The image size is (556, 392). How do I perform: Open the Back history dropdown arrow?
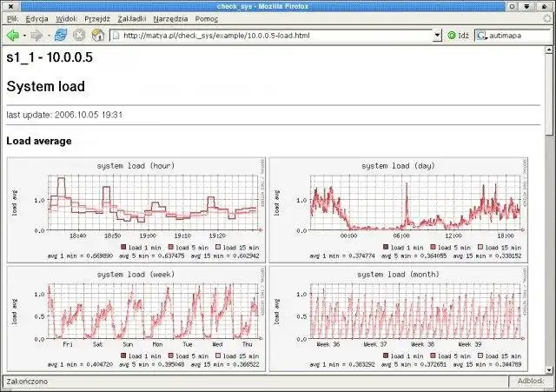pyautogui.click(x=24, y=36)
